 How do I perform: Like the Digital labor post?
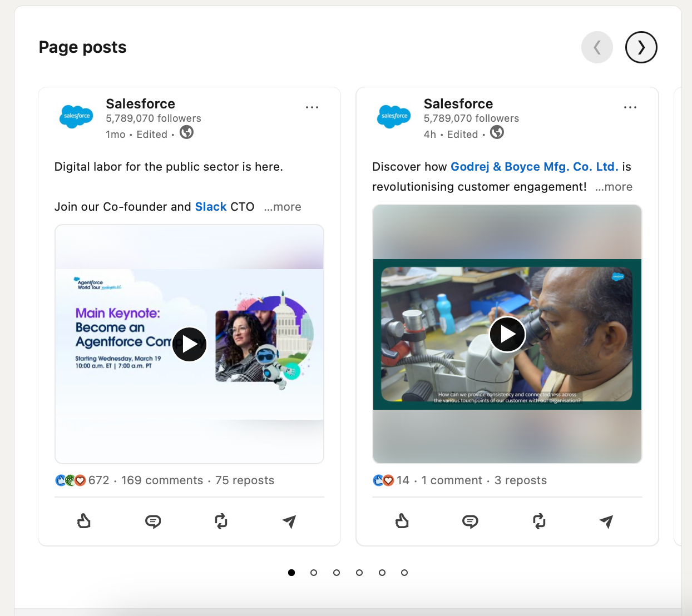tap(83, 521)
